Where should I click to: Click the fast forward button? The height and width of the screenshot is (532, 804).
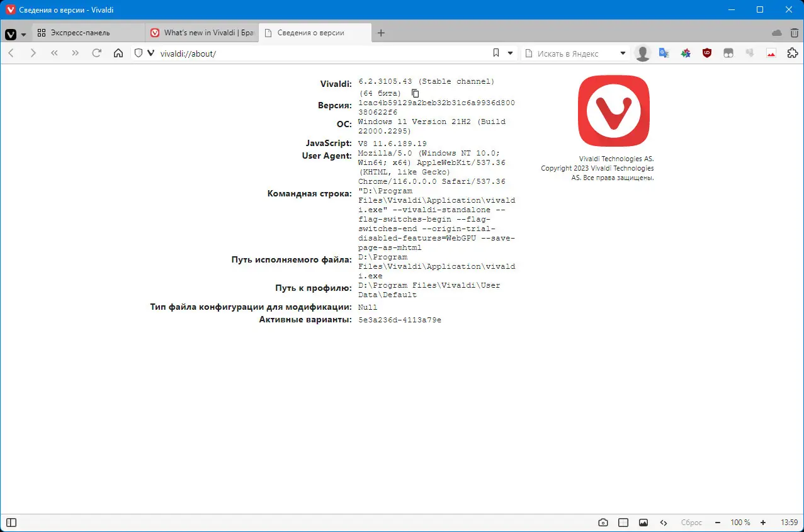click(76, 54)
